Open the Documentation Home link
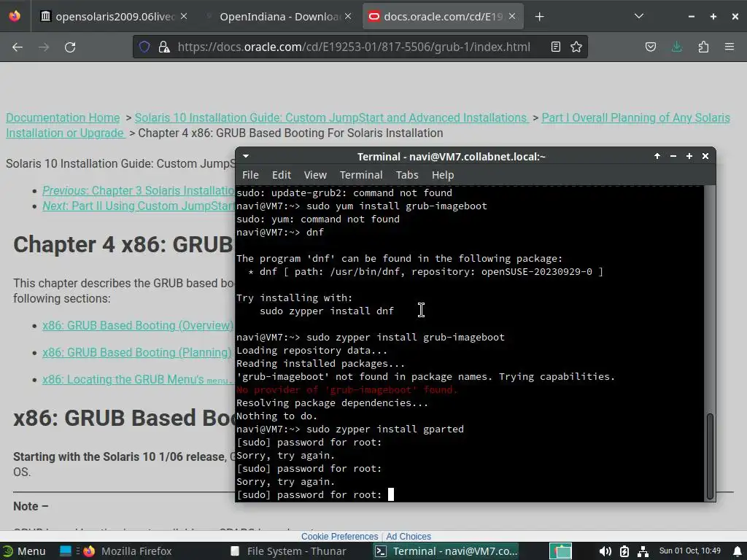Viewport: 747px width, 560px height. pyautogui.click(x=63, y=117)
